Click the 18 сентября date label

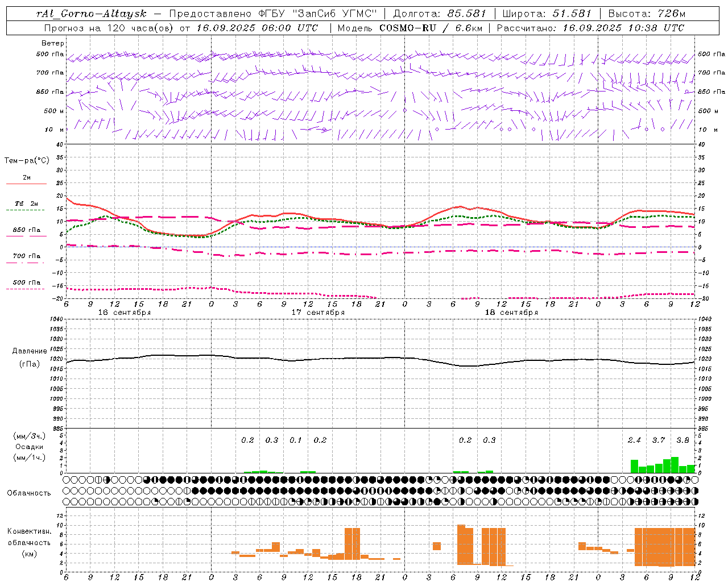pos(511,313)
